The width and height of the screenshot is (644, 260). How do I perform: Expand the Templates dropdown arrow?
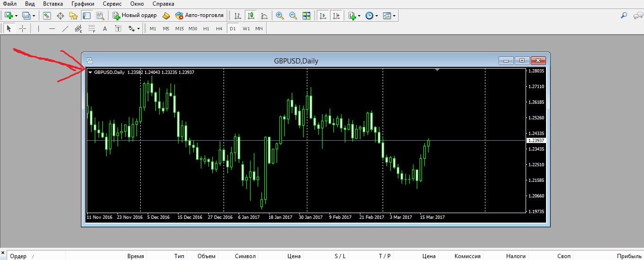[394, 16]
